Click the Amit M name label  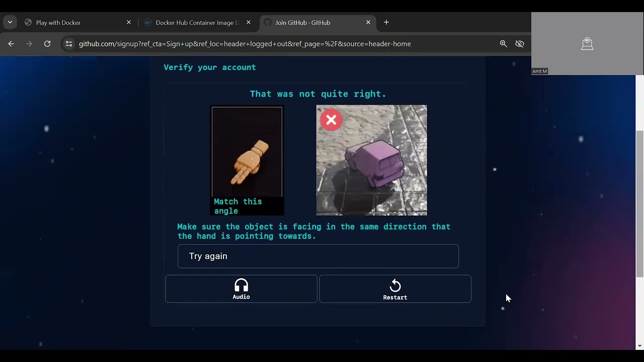coord(540,71)
